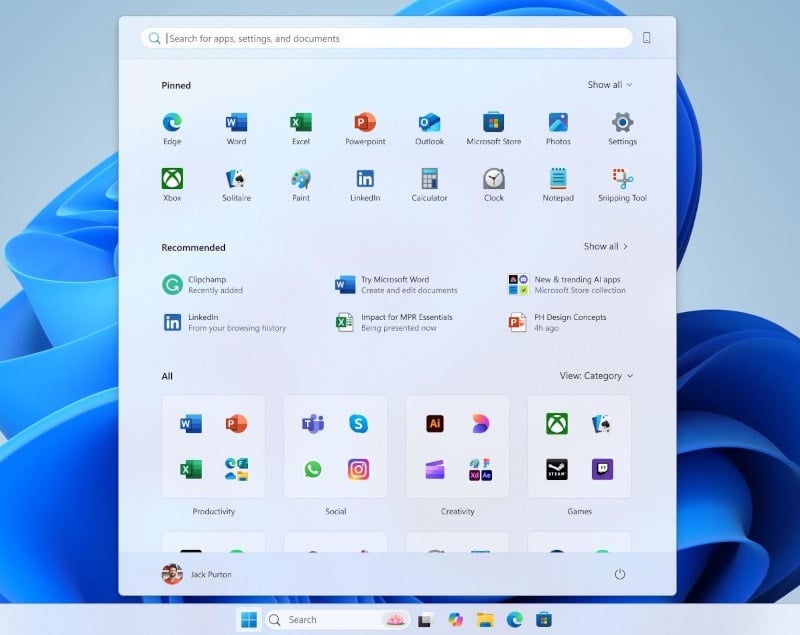Launch the Snipping Tool
This screenshot has height=635, width=800.
[x=622, y=185]
